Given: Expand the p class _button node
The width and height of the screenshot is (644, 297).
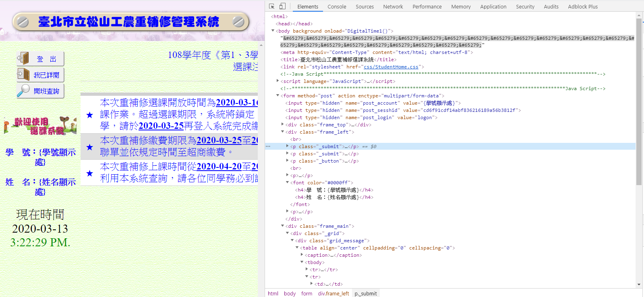Looking at the screenshot, I should 287,161.
